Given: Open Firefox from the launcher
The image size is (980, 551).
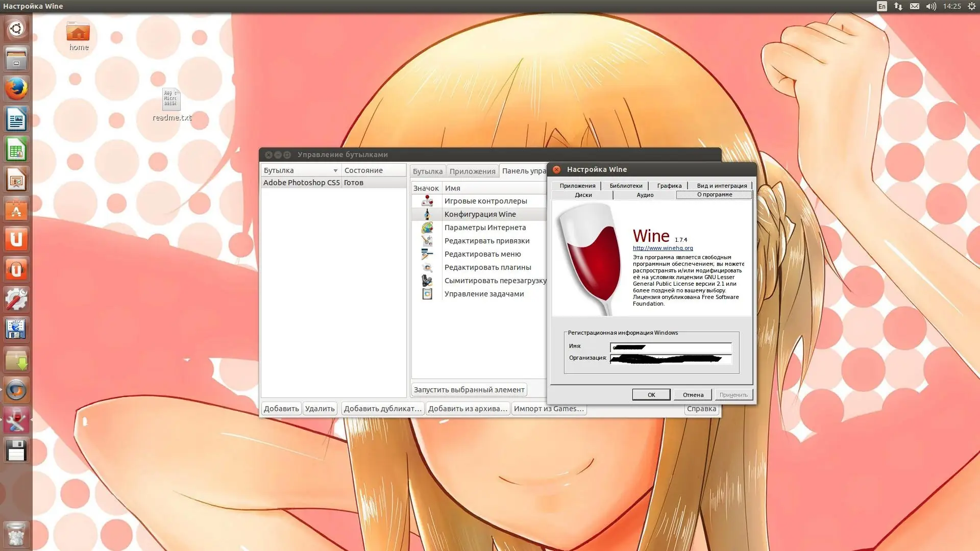Looking at the screenshot, I should pos(16,89).
